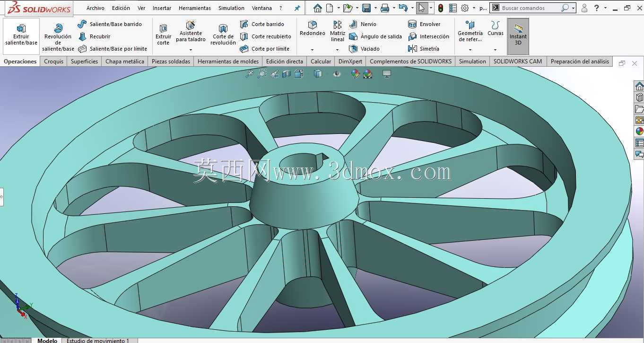This screenshot has height=343, width=644.
Task: Open the Herramientas menu
Action: [x=195, y=8]
